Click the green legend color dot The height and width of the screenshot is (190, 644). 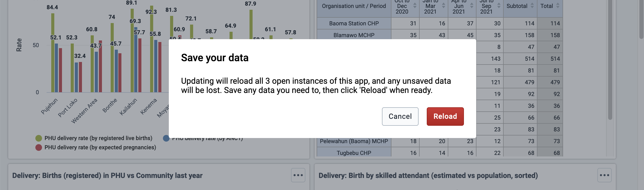point(38,138)
